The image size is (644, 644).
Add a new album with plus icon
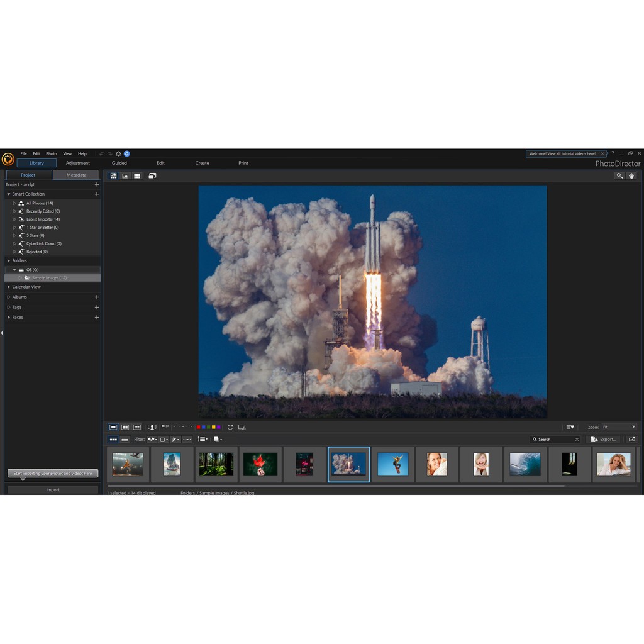[96, 297]
